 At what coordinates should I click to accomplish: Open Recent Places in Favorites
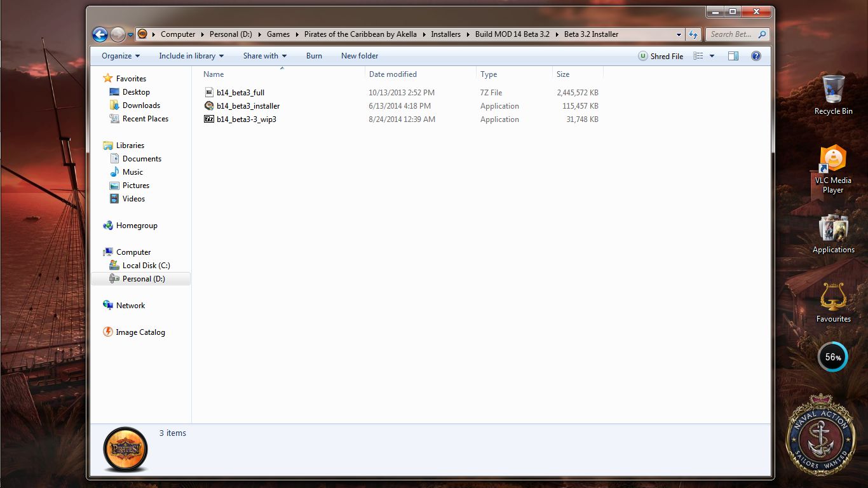pyautogui.click(x=146, y=119)
